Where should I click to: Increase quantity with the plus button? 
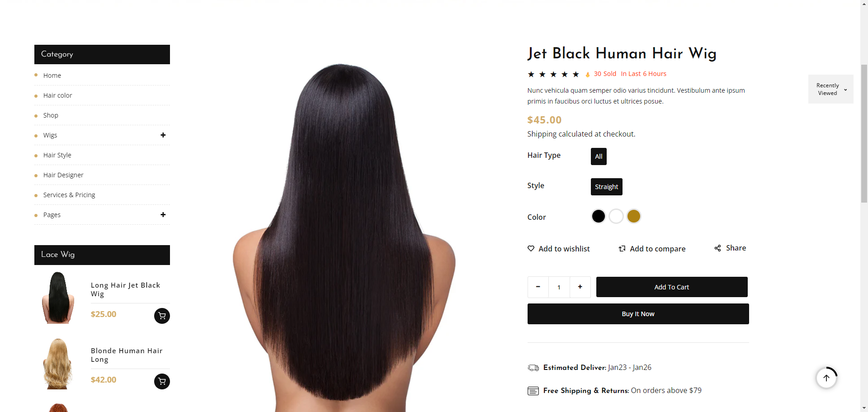pos(580,287)
